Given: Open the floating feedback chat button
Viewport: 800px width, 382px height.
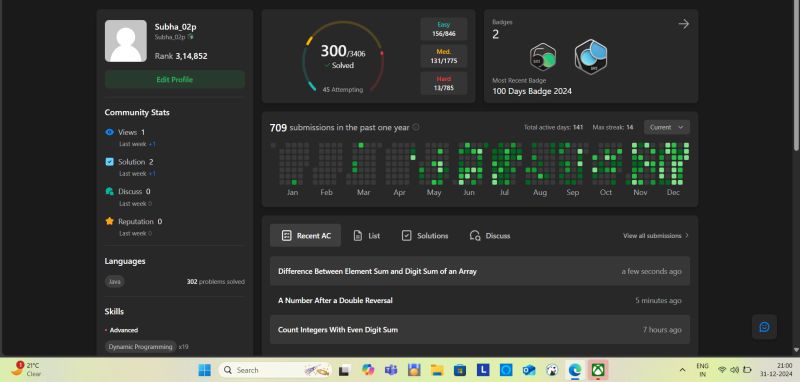Looking at the screenshot, I should click(764, 327).
